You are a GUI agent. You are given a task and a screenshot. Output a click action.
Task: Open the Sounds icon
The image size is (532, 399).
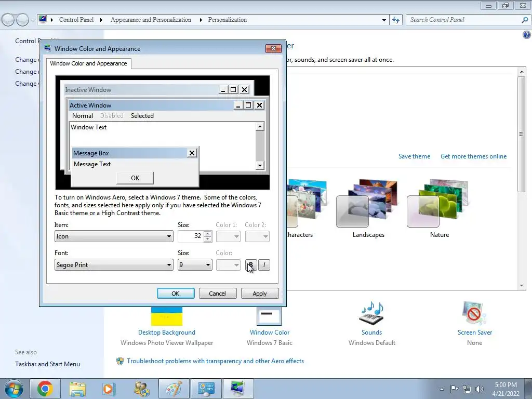click(x=371, y=313)
